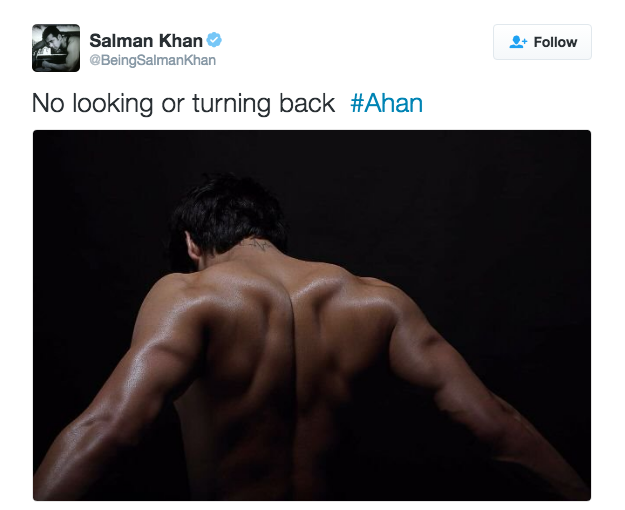
Task: View tweets tagged with Ahan
Action: tap(386, 103)
